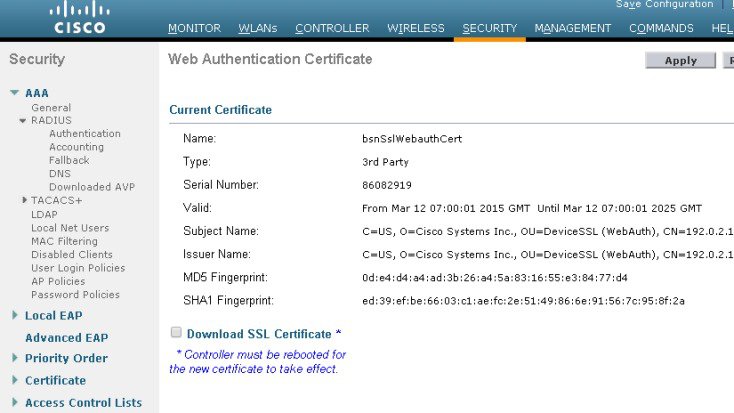The width and height of the screenshot is (734, 413).
Task: Open User Login Policies
Action: [x=78, y=268]
